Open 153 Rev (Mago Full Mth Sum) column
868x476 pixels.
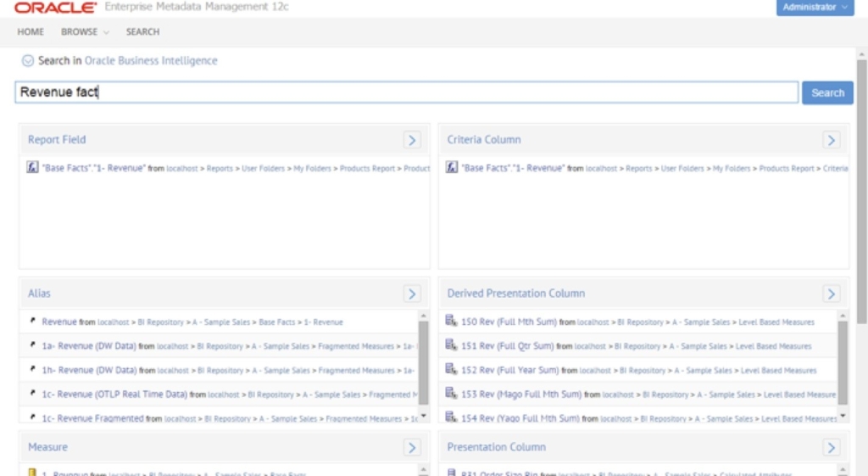(x=521, y=394)
